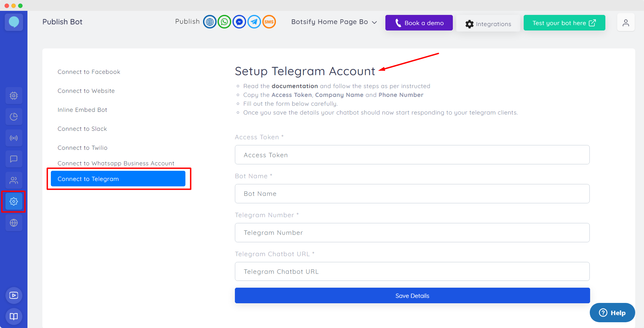Click the Website publish globe icon
The image size is (644, 328).
[x=210, y=22]
